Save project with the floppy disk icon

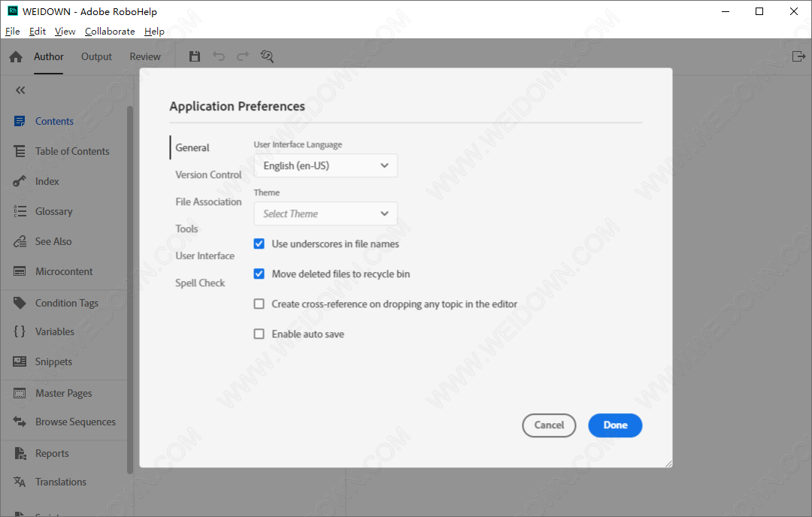[x=195, y=56]
